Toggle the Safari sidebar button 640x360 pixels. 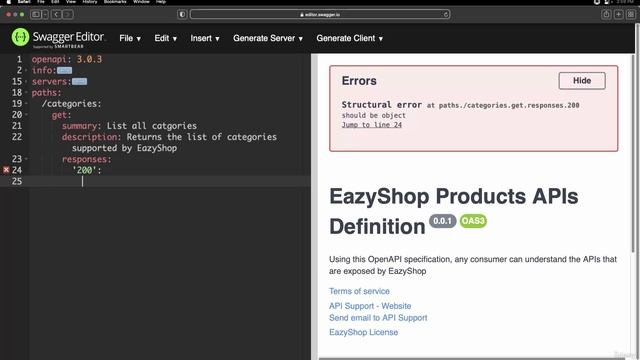pos(36,15)
